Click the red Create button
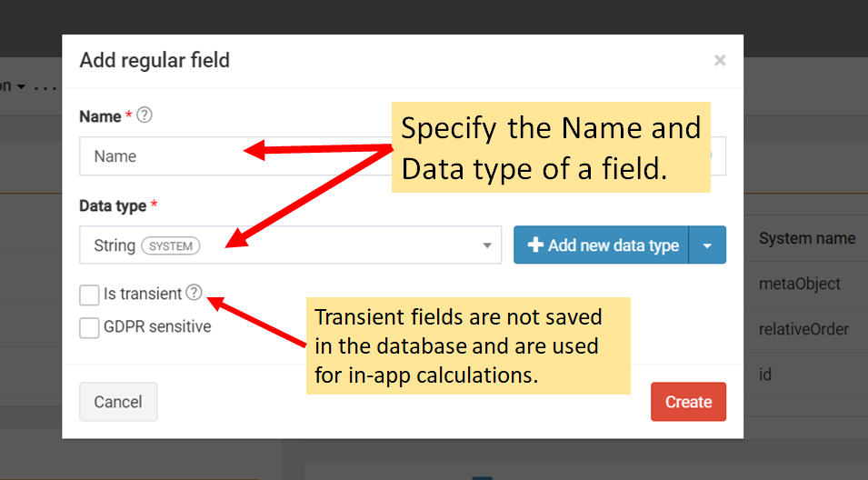This screenshot has height=480, width=868. 688,402
